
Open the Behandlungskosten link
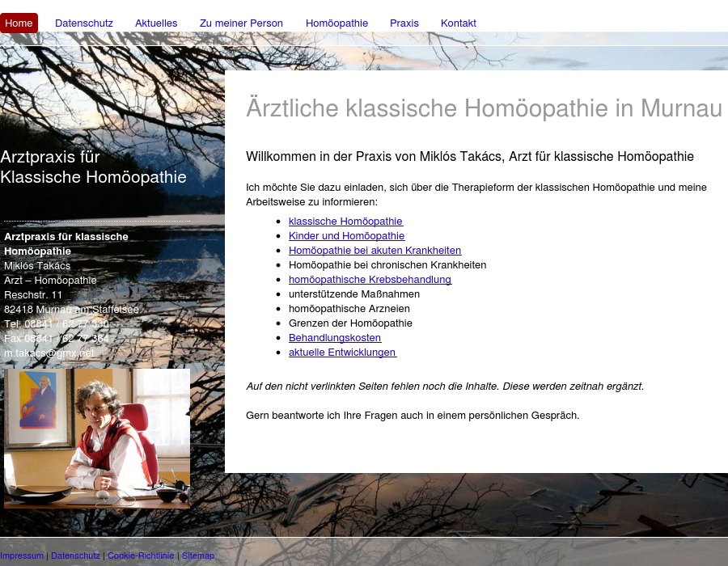tap(335, 338)
